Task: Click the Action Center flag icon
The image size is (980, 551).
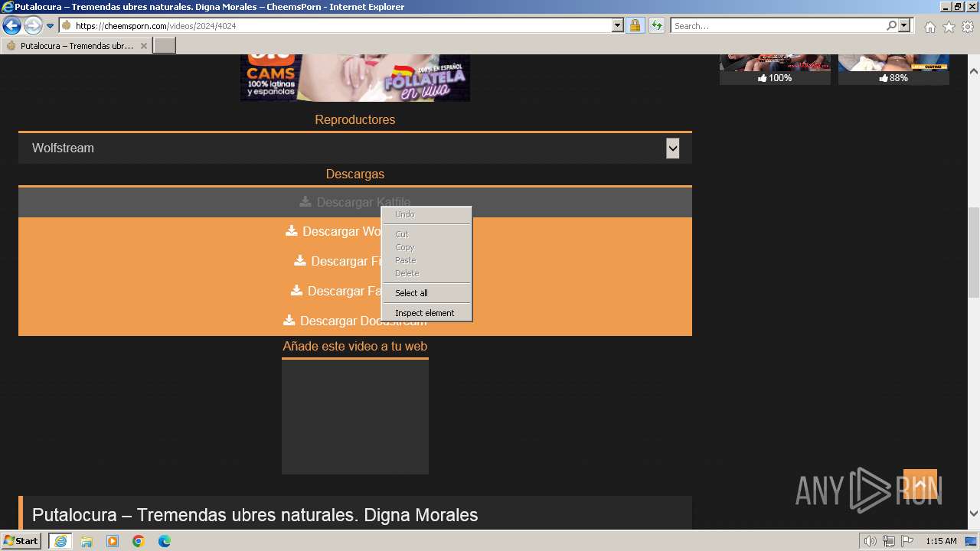Action: 907,541
